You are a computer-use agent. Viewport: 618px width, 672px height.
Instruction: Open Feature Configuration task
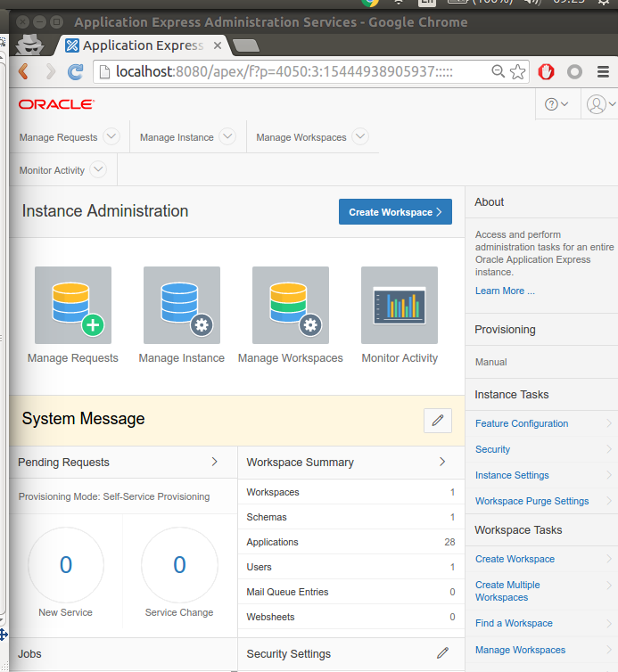[522, 423]
